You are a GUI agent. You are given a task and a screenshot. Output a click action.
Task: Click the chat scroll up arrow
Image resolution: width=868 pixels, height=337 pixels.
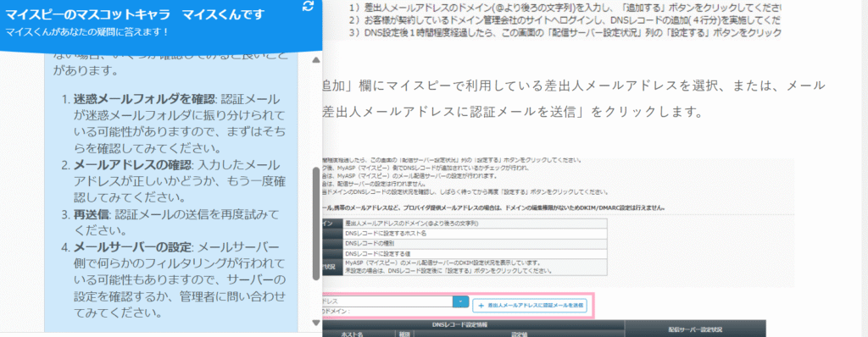point(316,60)
